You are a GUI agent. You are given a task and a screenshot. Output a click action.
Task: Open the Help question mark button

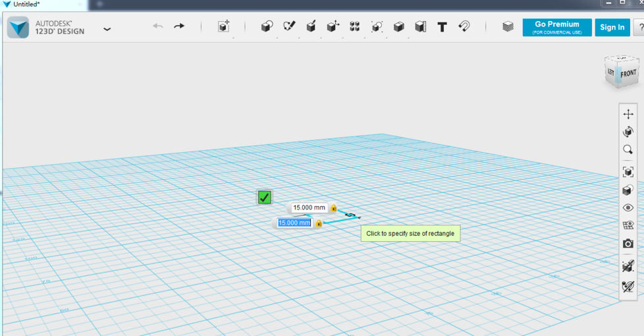(640, 28)
